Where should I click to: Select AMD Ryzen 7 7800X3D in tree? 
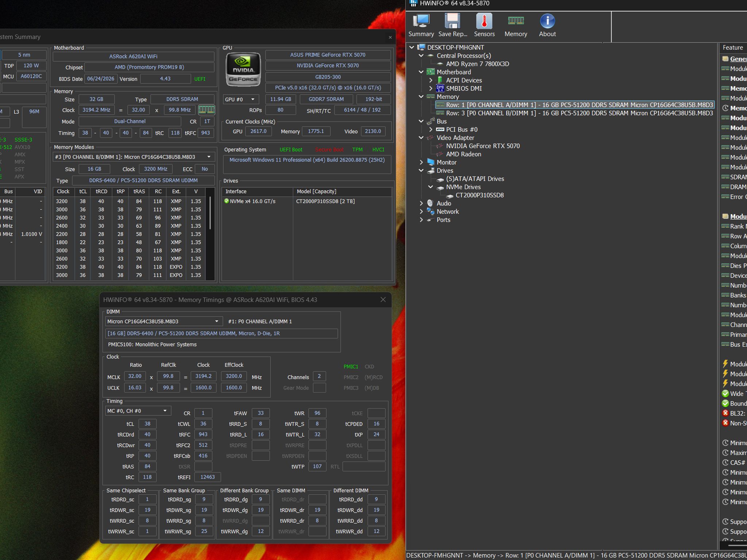477,64
